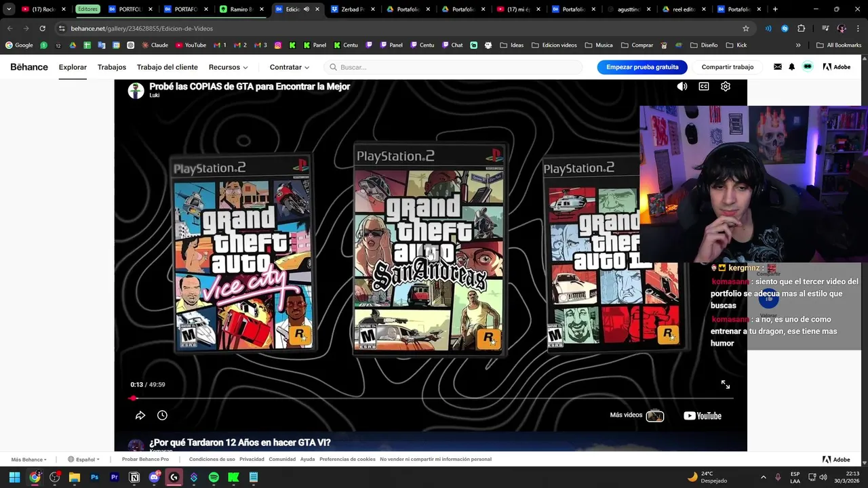
Task: Open the Kick bookmark
Action: tap(736, 45)
